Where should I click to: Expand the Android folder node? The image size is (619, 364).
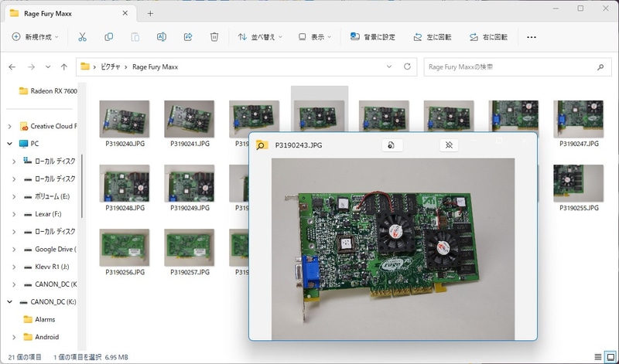[14, 337]
